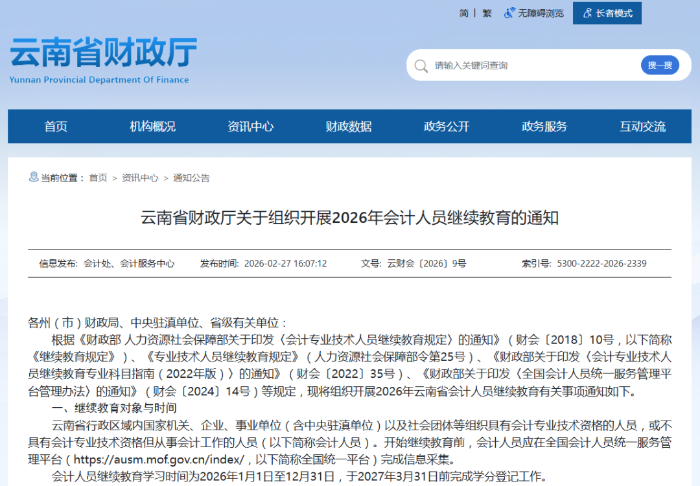Expand the 资讯中心 navigation menu

click(251, 127)
